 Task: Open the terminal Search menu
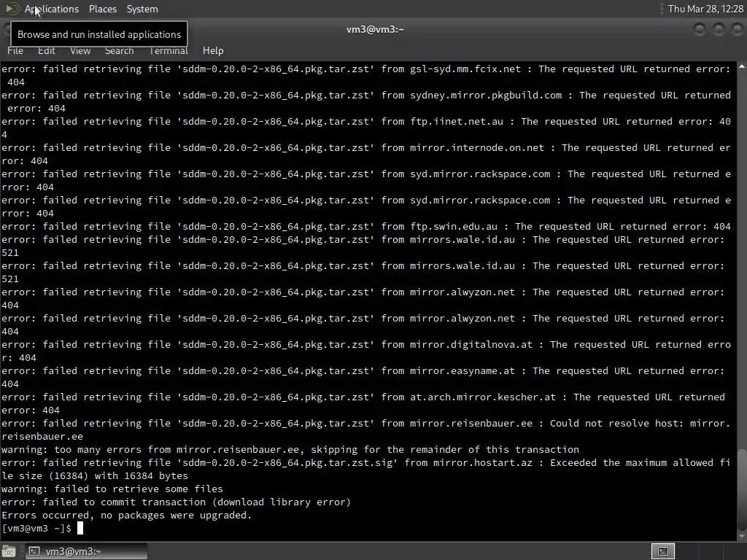(x=119, y=50)
